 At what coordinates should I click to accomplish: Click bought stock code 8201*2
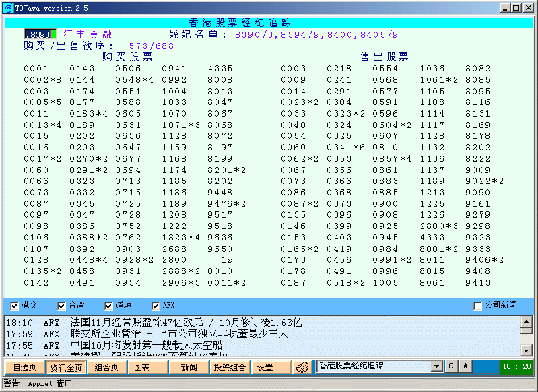click(x=227, y=170)
